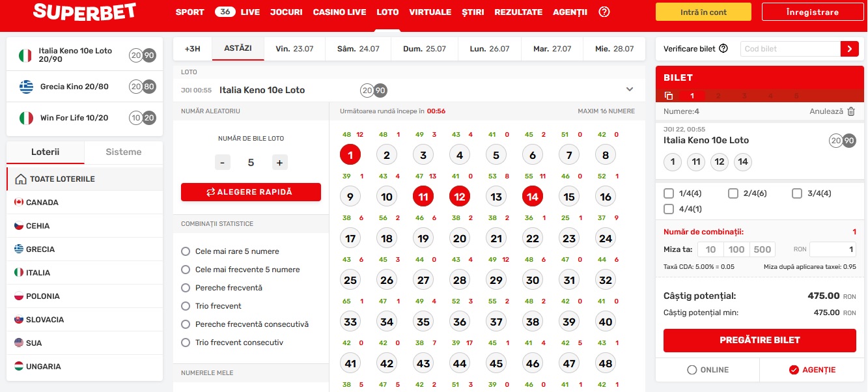
Task: Select lotto ball number 20
Action: [460, 238]
